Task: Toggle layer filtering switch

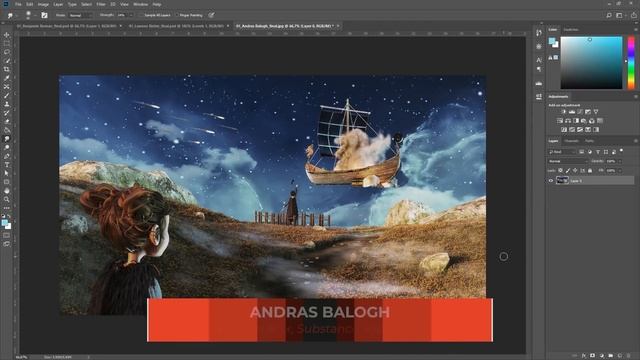Action: pyautogui.click(x=621, y=151)
